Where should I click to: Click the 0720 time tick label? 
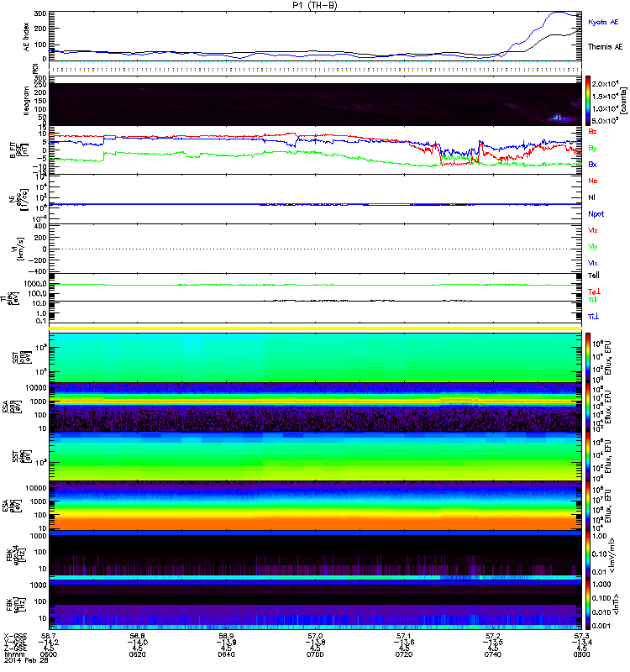404,654
